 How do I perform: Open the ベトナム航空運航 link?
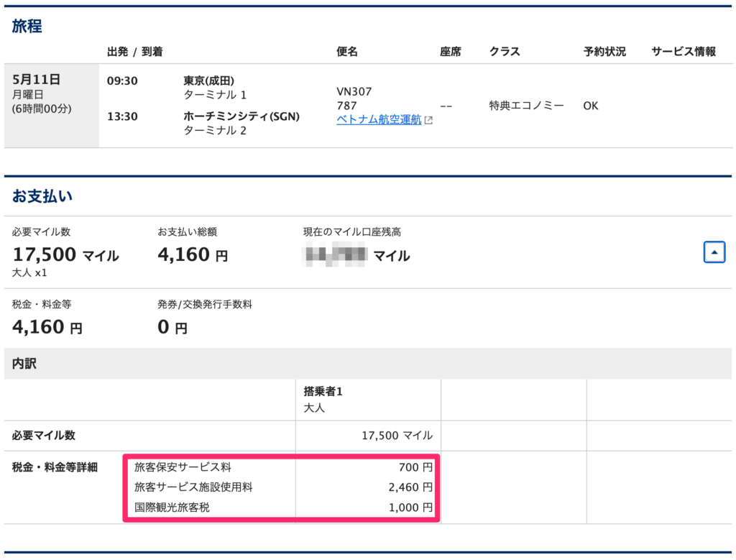pyautogui.click(x=379, y=120)
